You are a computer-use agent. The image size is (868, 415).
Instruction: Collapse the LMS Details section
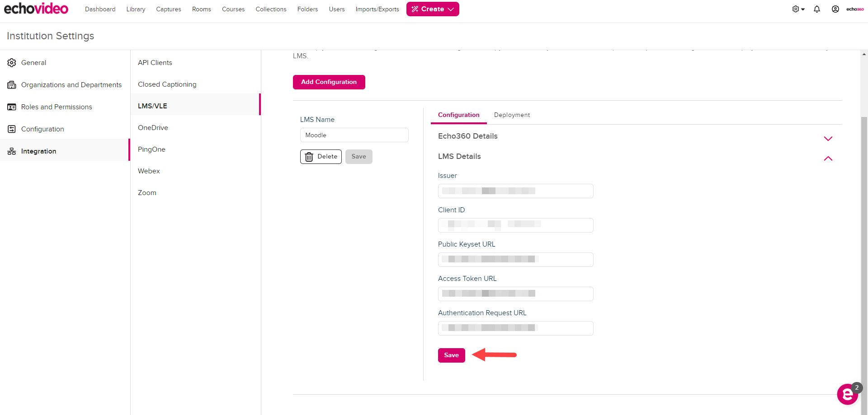(x=828, y=159)
